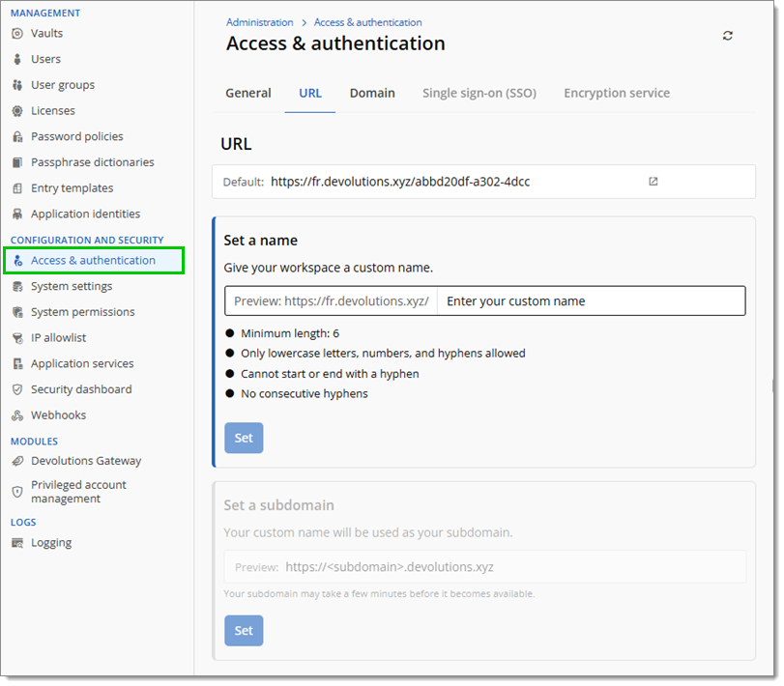The width and height of the screenshot is (784, 686).
Task: Click the Administration breadcrumb link
Action: 259,22
